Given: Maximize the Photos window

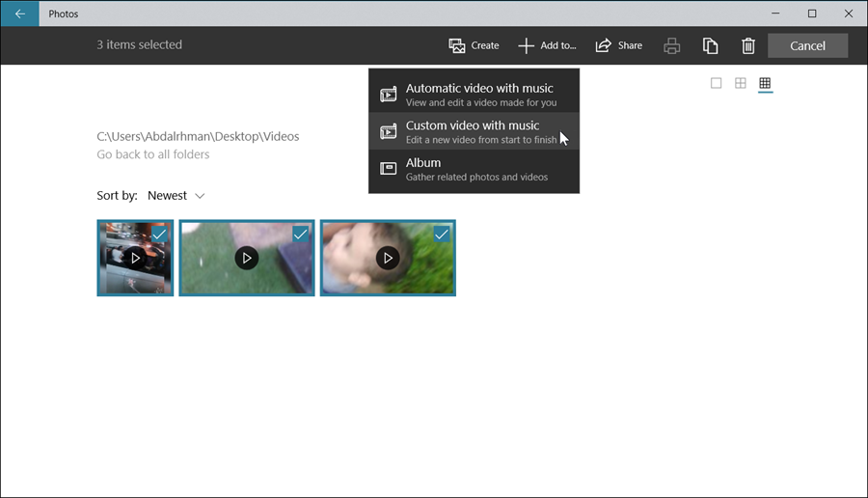Looking at the screenshot, I should click(812, 14).
